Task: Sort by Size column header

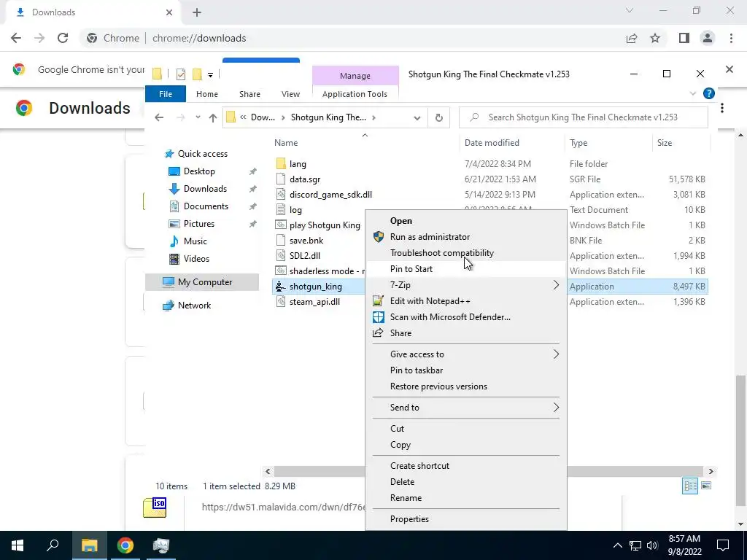Action: tap(681, 143)
